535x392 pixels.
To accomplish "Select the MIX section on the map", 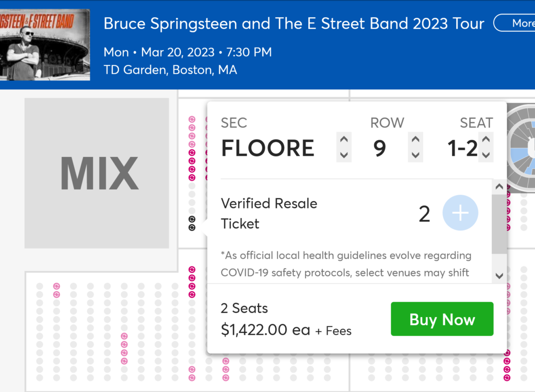I will 97,173.
